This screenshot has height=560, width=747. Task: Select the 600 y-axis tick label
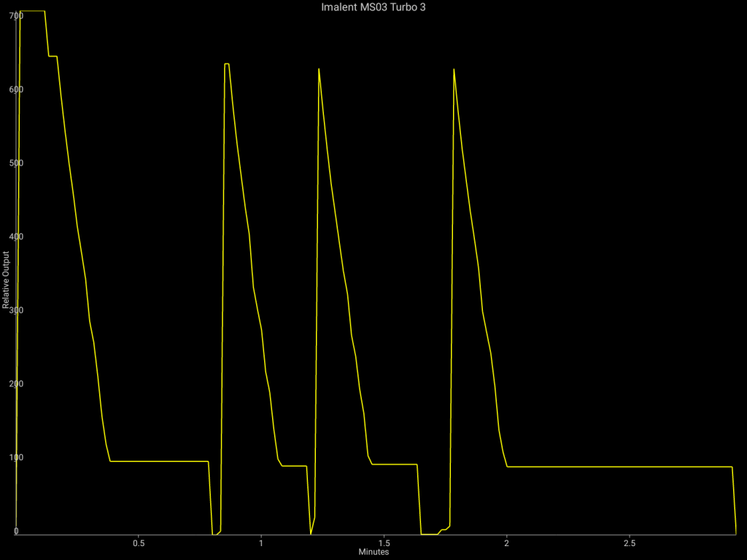pyautogui.click(x=7, y=89)
